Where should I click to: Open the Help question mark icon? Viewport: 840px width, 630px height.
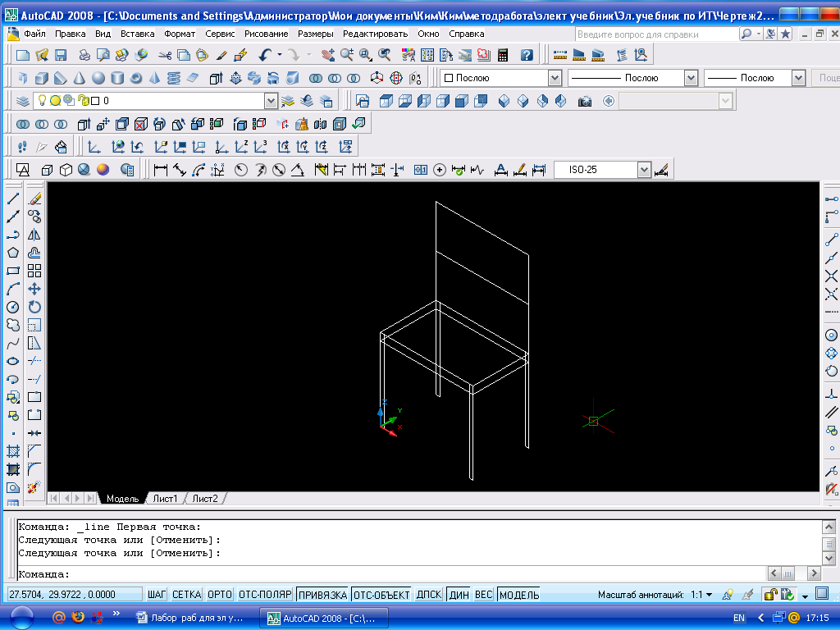pos(527,55)
